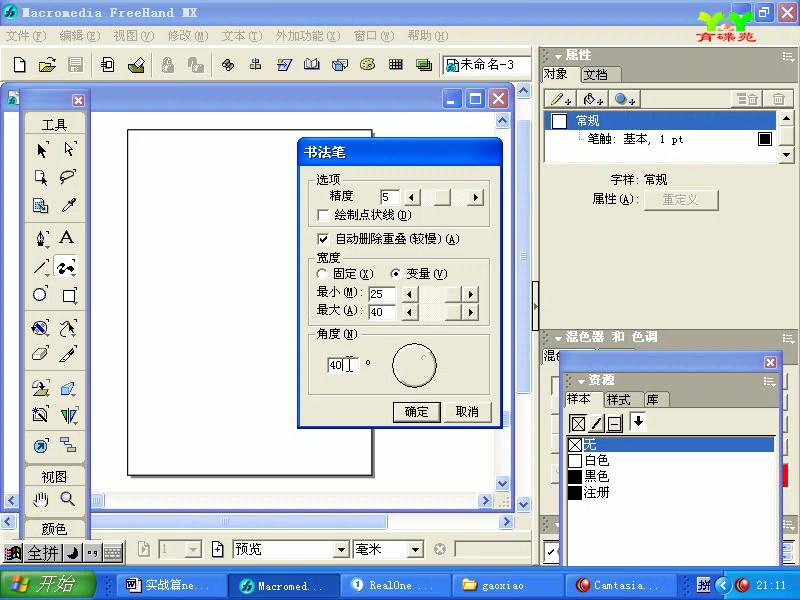Collapse the 资源 panel
The image size is (800, 600).
pyautogui.click(x=581, y=381)
